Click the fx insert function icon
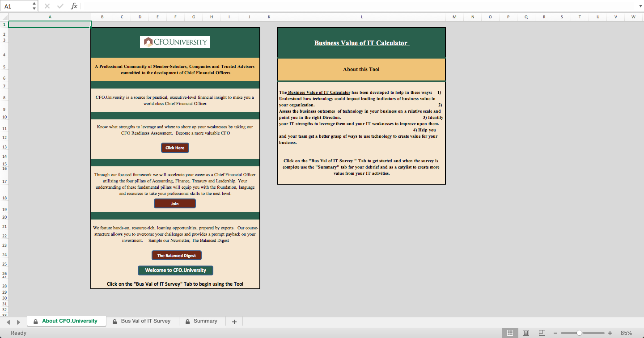This screenshot has height=338, width=644. (74, 6)
